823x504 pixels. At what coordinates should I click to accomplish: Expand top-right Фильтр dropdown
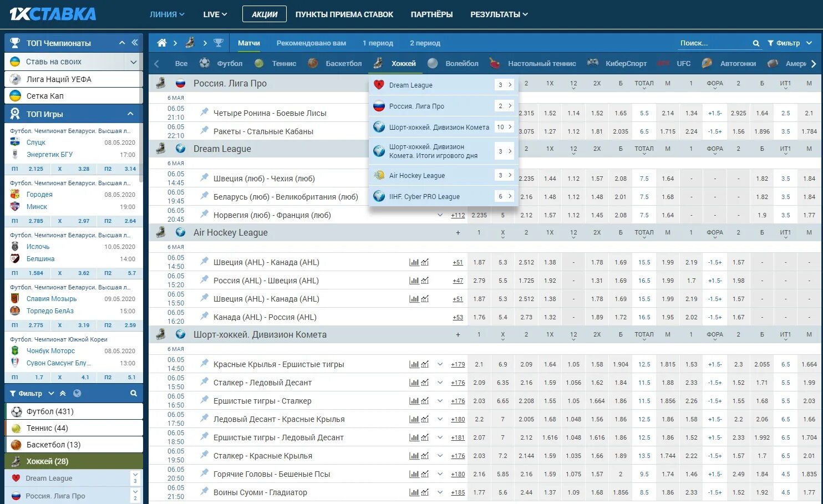[790, 43]
